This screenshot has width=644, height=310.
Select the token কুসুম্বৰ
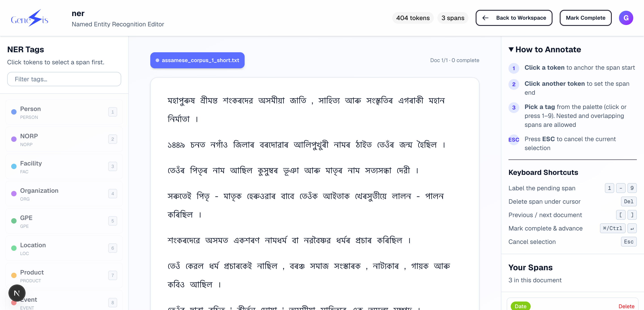(268, 170)
